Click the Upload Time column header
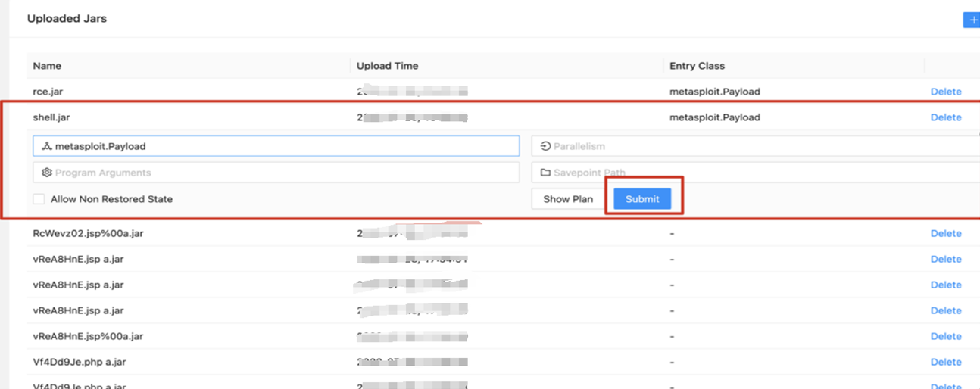 coord(388,66)
